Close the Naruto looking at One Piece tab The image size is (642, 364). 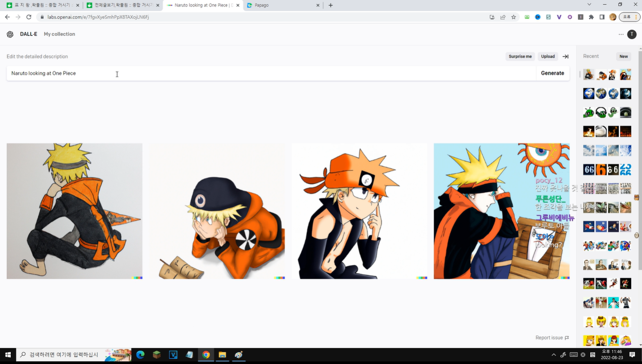pyautogui.click(x=238, y=5)
